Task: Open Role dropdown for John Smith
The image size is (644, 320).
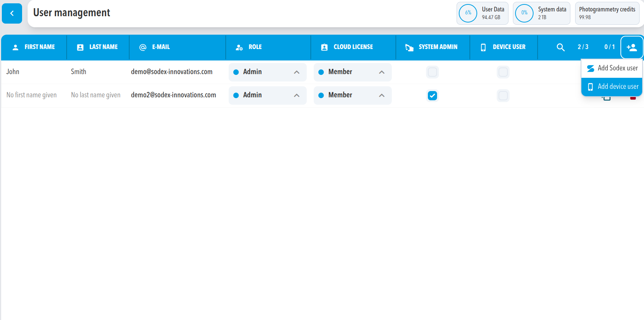Action: (x=268, y=72)
